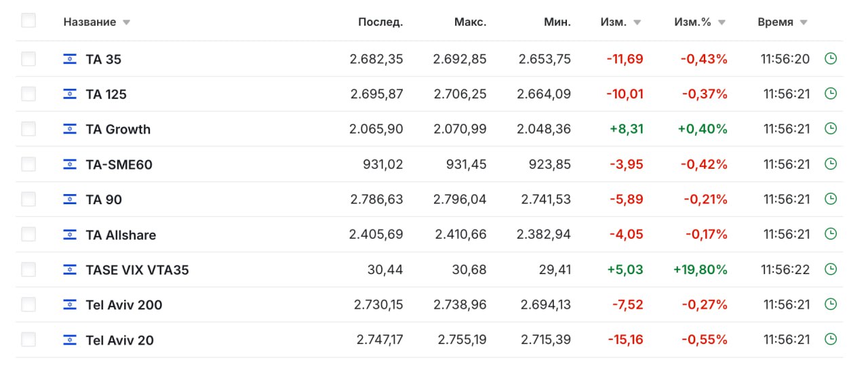Click the Israel flag icon next to TA-SME60
The width and height of the screenshot is (868, 367).
coord(70,164)
